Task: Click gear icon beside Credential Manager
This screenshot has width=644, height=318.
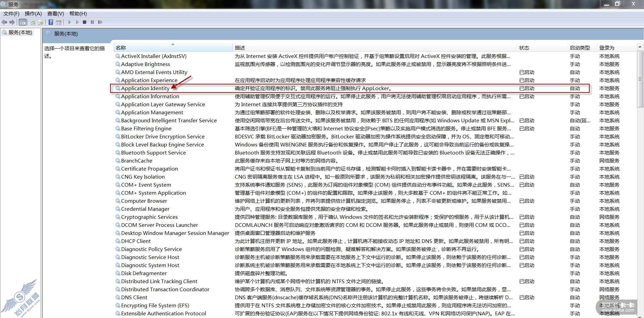Action: [x=118, y=209]
